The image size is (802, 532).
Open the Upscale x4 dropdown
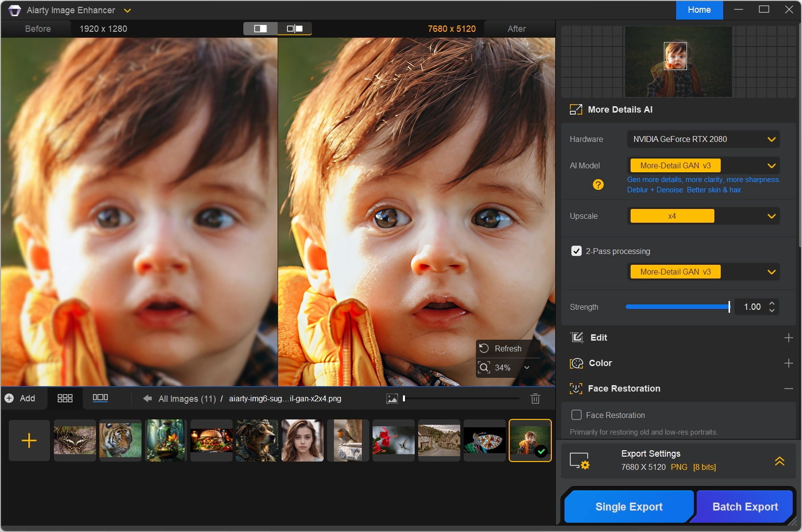click(x=703, y=216)
